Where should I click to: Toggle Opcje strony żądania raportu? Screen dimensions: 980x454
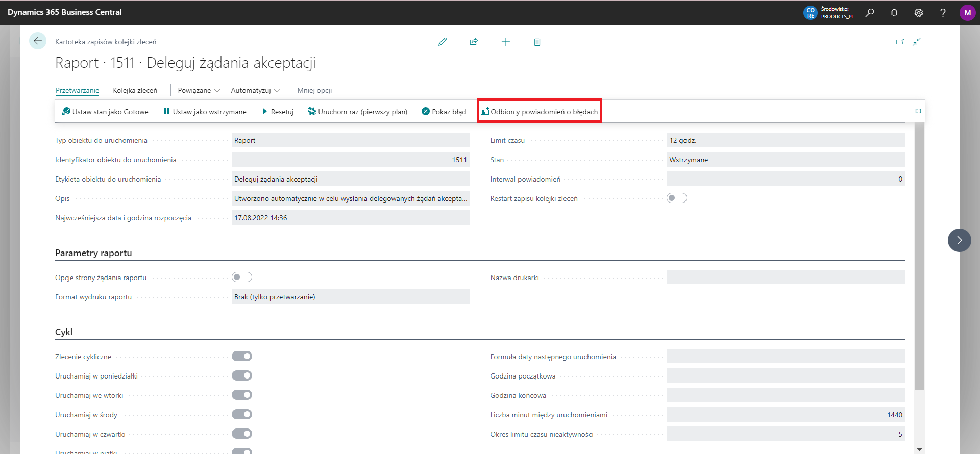tap(242, 278)
